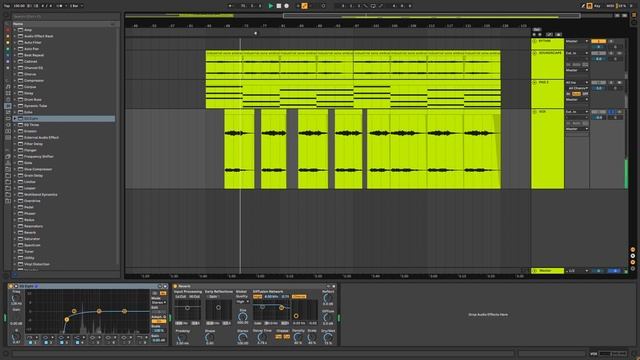
Task: Expand the Audio Effect Rack folder
Action: click(x=15, y=36)
